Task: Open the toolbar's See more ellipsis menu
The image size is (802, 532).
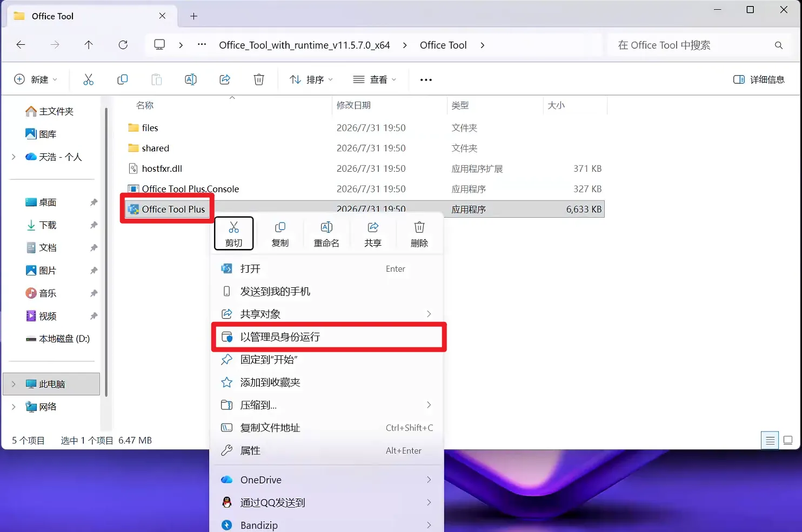Action: (x=426, y=80)
